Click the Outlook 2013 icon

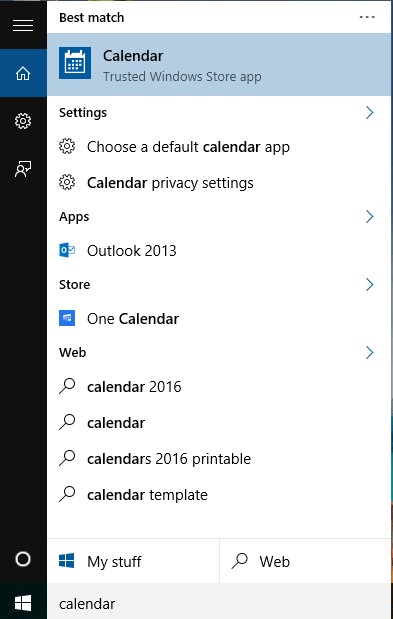pos(67,251)
